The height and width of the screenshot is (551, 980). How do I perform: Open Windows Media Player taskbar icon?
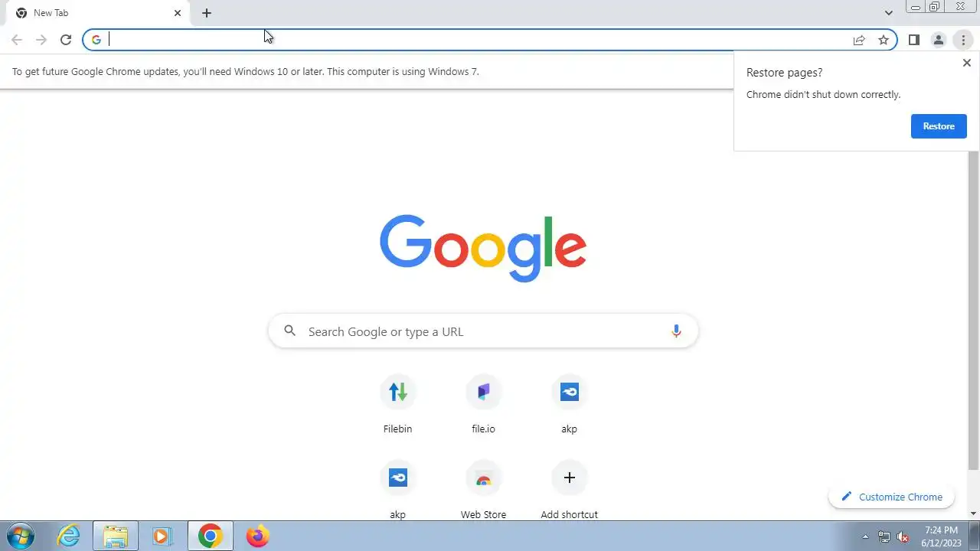pyautogui.click(x=162, y=536)
